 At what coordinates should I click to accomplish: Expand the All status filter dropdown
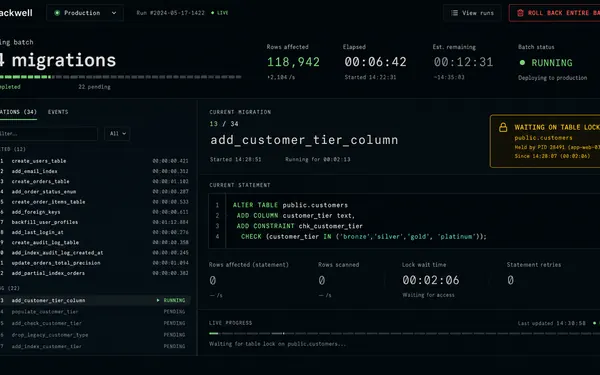click(117, 134)
